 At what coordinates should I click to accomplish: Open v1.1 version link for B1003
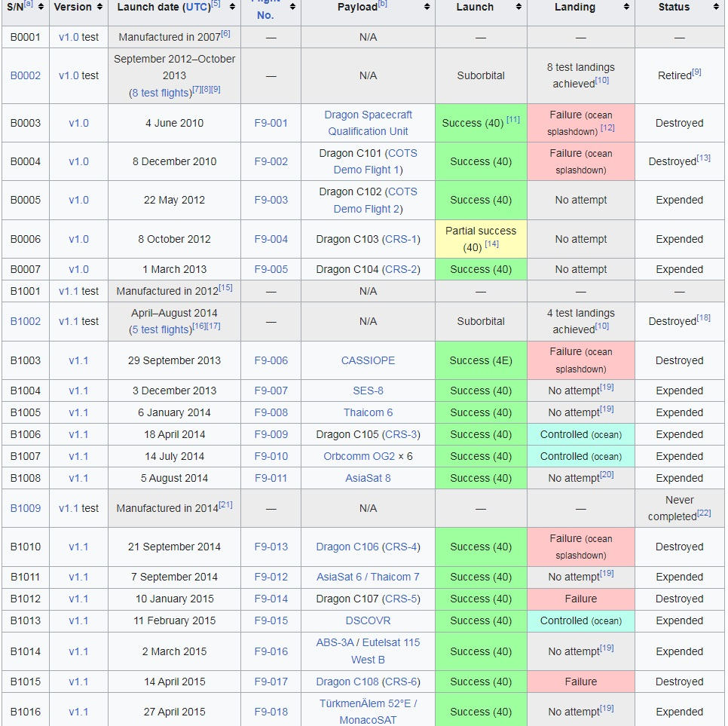pyautogui.click(x=79, y=360)
